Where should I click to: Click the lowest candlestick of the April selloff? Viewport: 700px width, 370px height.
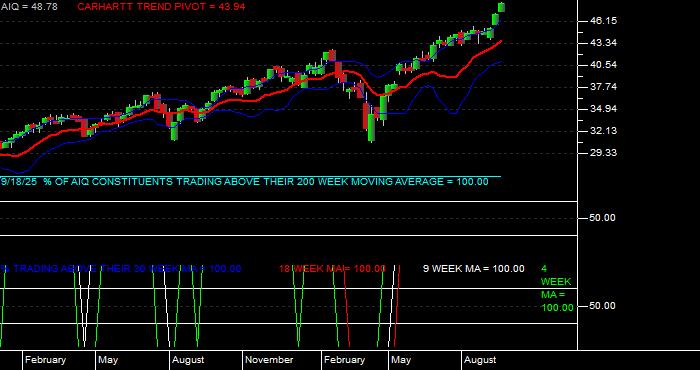tap(371, 128)
